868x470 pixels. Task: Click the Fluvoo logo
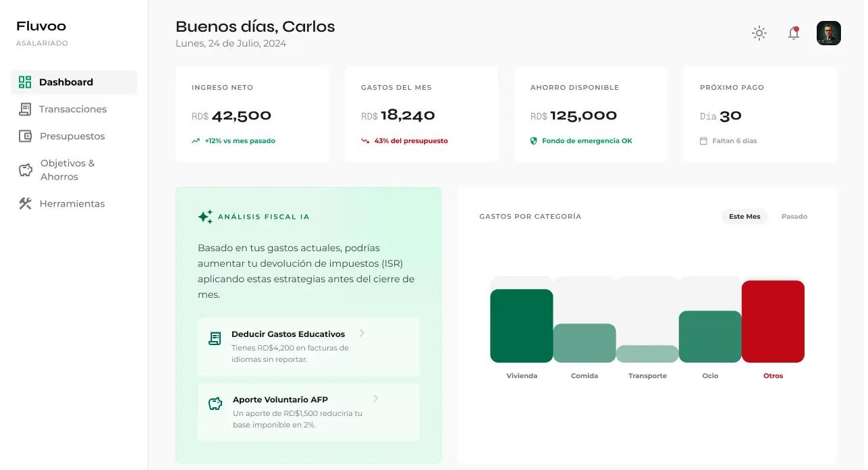pos(40,26)
